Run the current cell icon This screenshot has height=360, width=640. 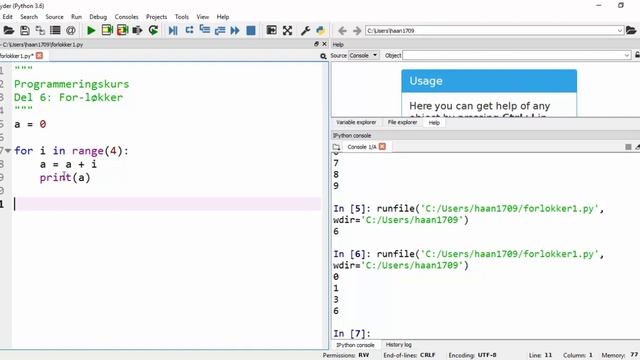[x=107, y=30]
